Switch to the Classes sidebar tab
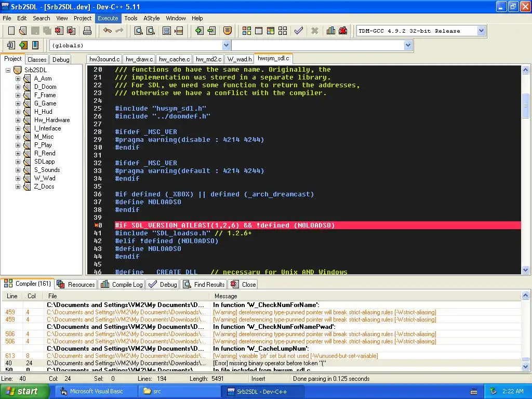This screenshot has width=532, height=399. tap(37, 59)
